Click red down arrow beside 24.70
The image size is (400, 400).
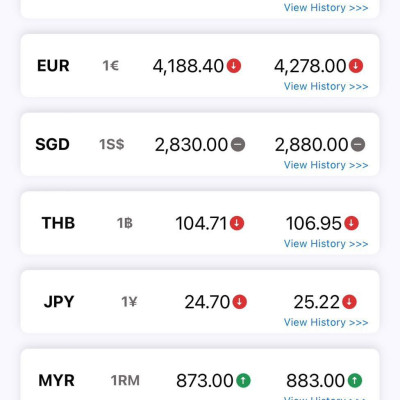pyautogui.click(x=240, y=302)
